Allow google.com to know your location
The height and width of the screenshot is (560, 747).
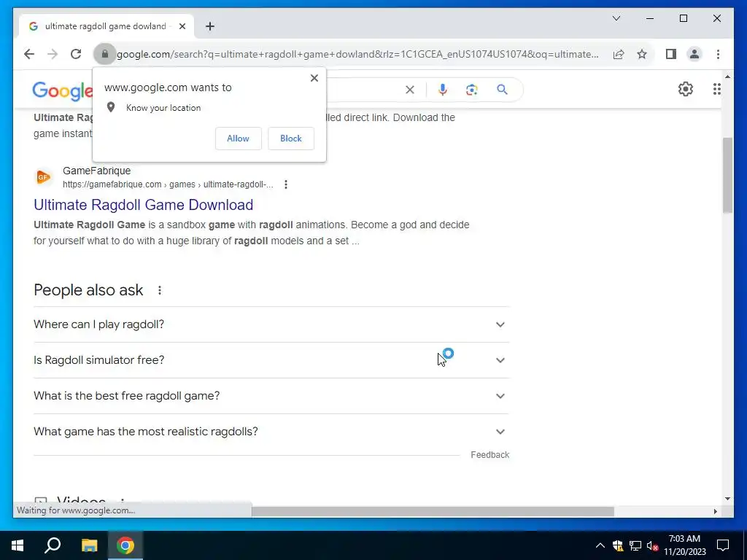coord(239,139)
